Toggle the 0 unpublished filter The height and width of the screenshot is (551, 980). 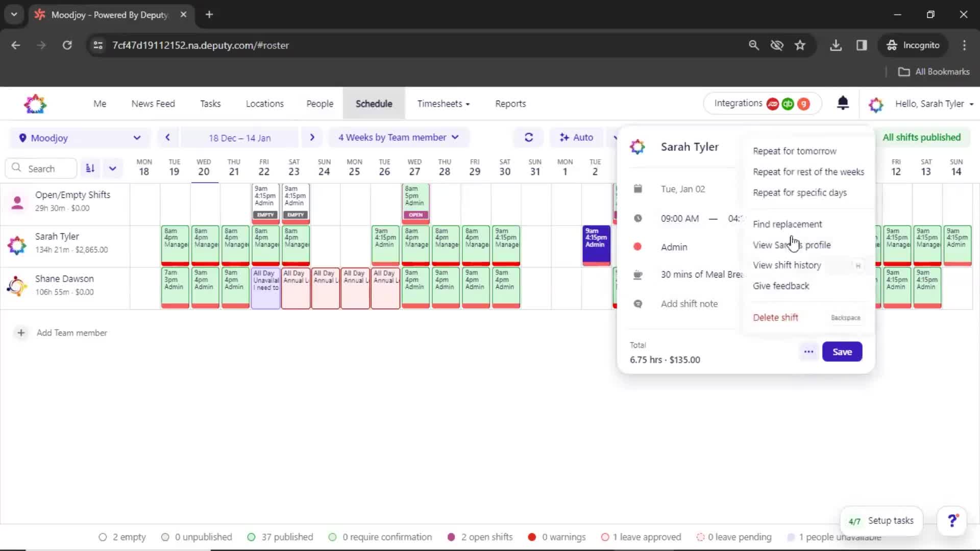(197, 537)
